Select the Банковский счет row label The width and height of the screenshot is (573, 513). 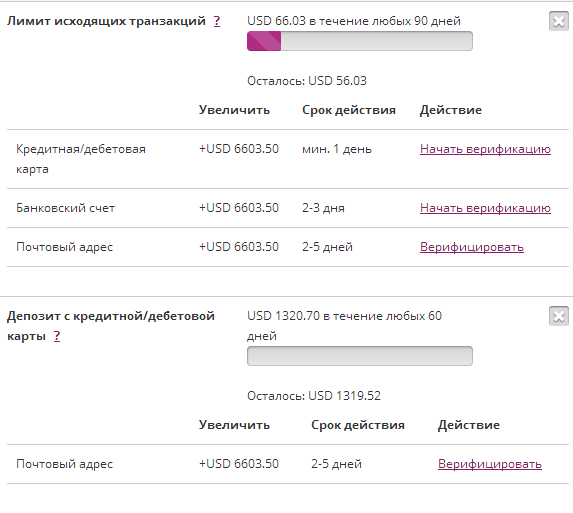(65, 208)
